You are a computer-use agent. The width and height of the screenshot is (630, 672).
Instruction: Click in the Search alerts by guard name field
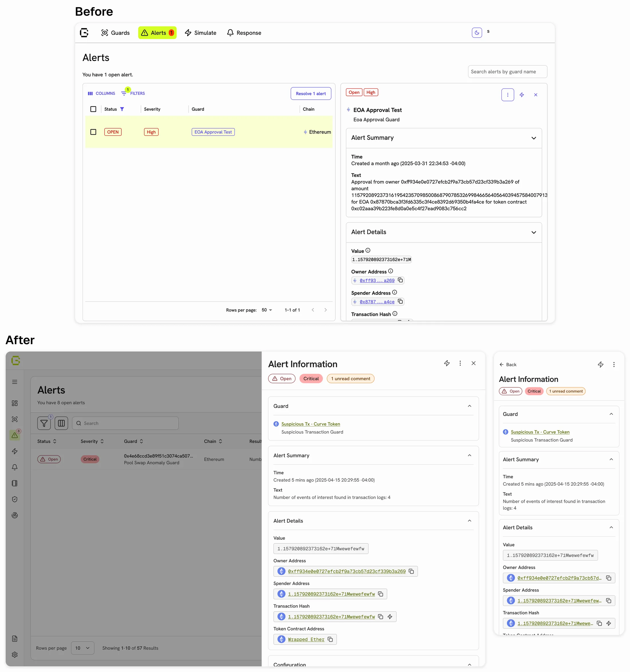tap(507, 72)
